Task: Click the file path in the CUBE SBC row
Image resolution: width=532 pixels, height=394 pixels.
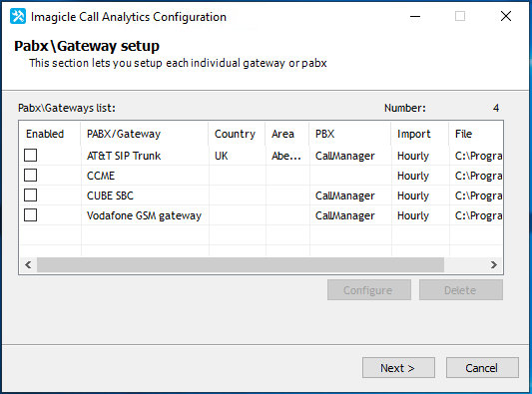Action: point(478,196)
